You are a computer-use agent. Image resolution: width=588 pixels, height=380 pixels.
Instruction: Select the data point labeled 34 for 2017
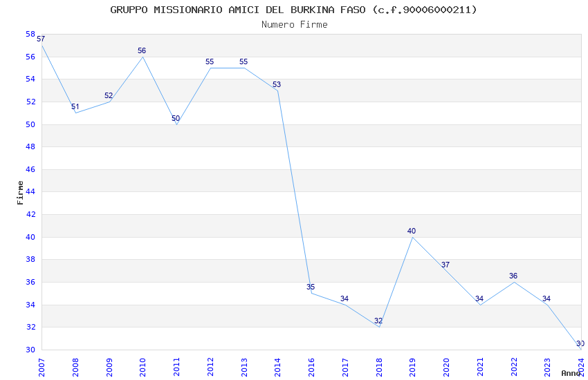point(344,299)
